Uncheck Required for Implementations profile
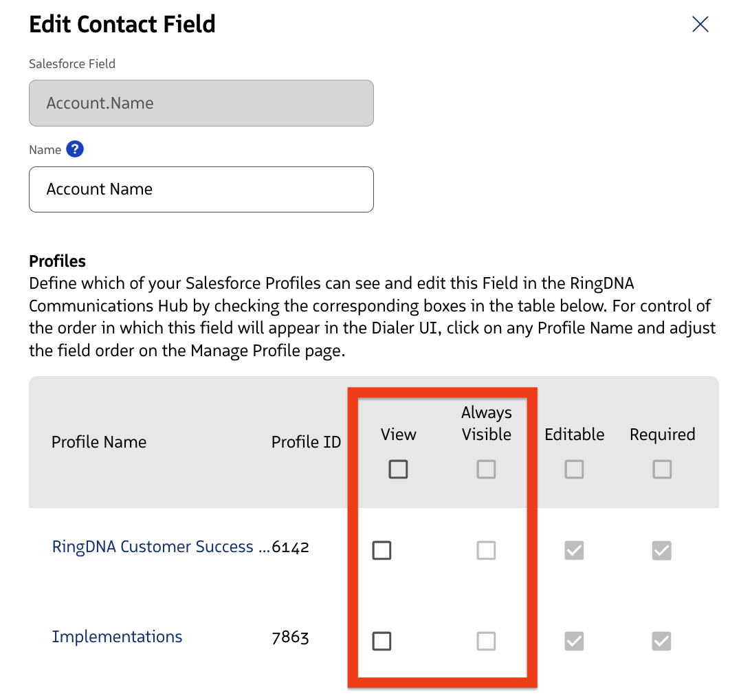Viewport: 752px width, 700px height. 662,641
